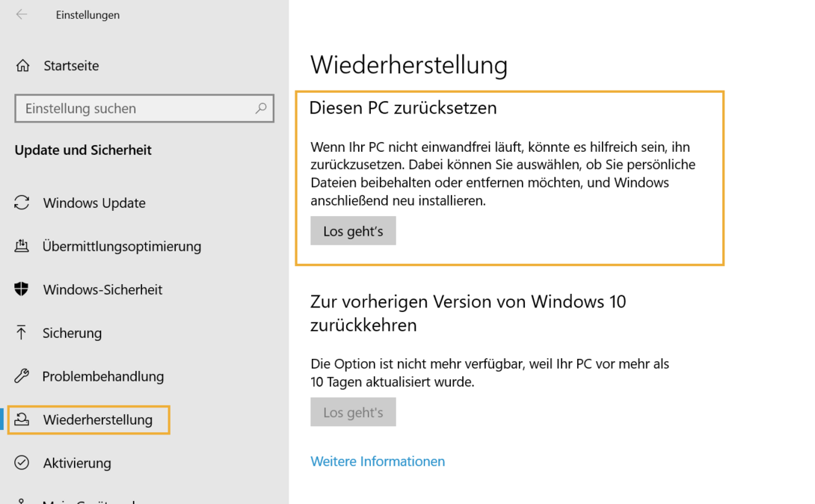Image resolution: width=815 pixels, height=504 pixels.
Task: Focus the 'Einstellung suchen' search field
Action: coord(135,108)
